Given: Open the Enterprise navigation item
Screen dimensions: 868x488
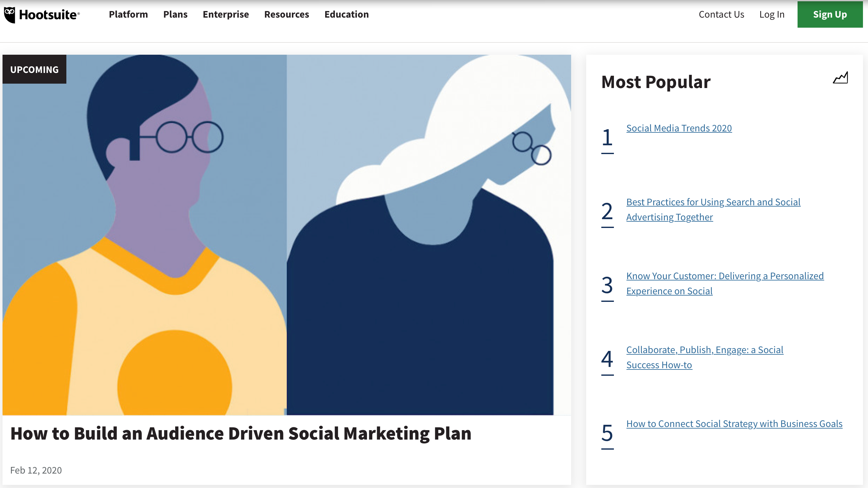Looking at the screenshot, I should click(226, 14).
